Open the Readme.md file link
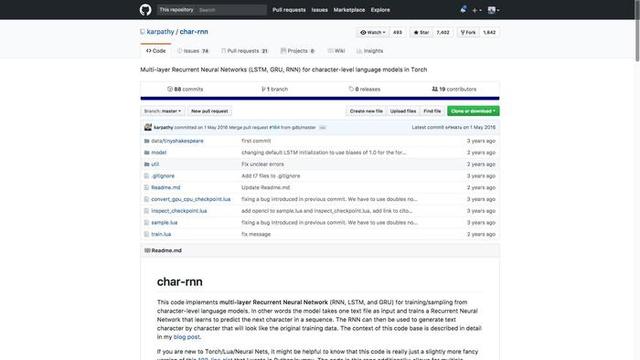640x360 pixels. point(166,188)
